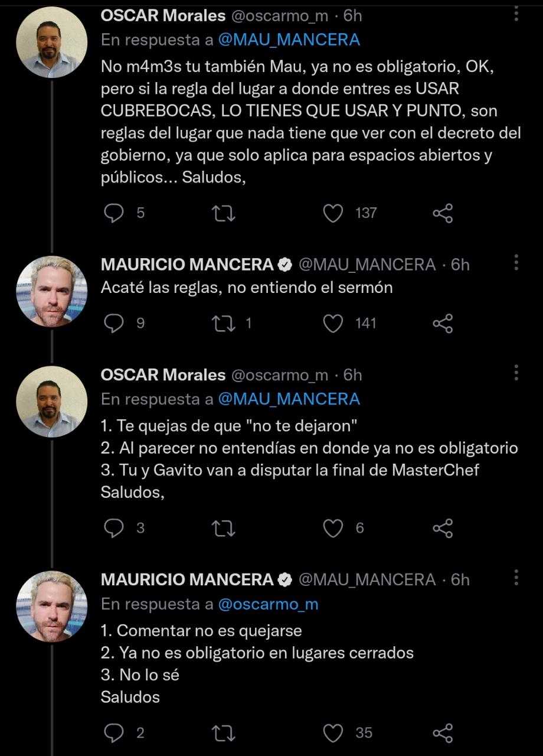Like the MasterChef tweet with 6 likes
Screen dimensions: 543x756
pos(334,528)
